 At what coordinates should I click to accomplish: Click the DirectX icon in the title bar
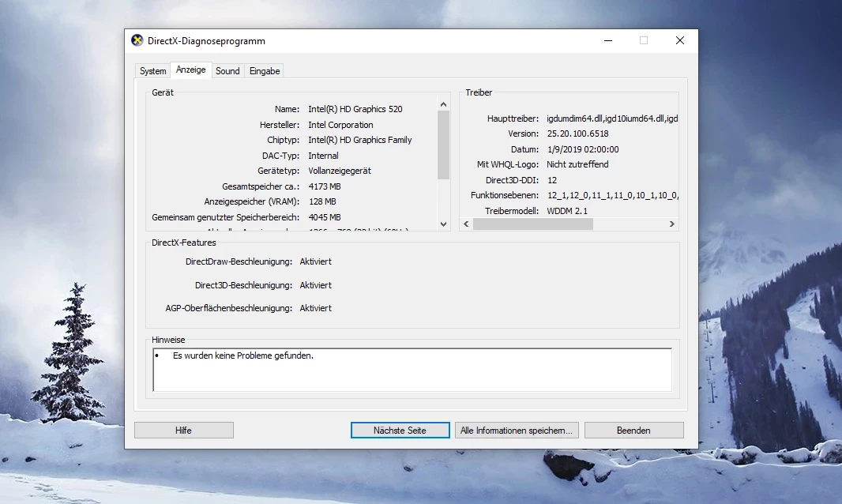[137, 41]
